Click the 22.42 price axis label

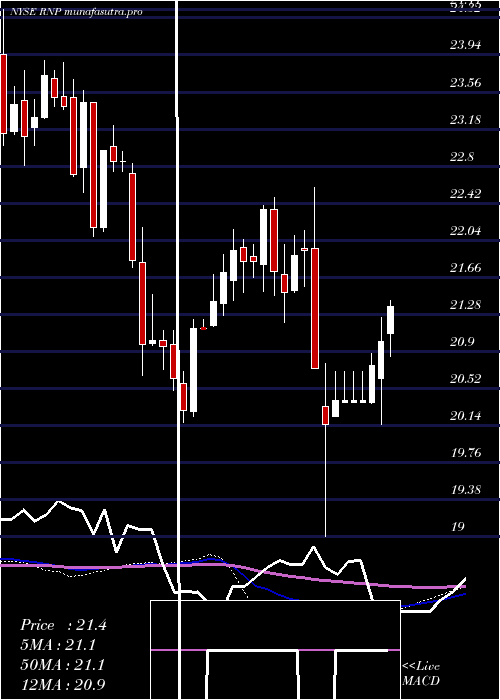pyautogui.click(x=466, y=193)
